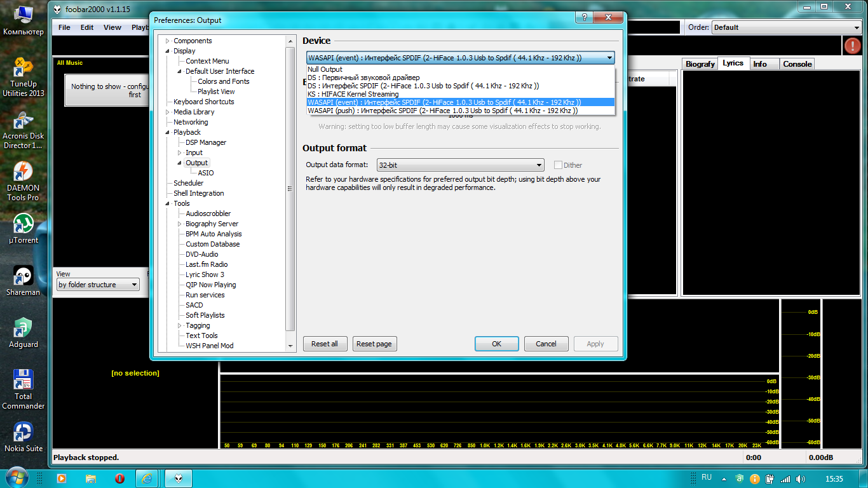Open the Nokia Suite desktop icon
This screenshot has height=488, width=868.
(24, 437)
